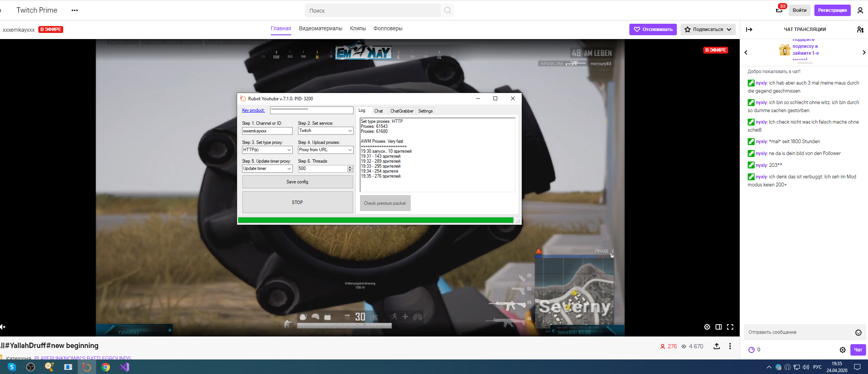Open the share stream upload icon

pyautogui.click(x=716, y=346)
